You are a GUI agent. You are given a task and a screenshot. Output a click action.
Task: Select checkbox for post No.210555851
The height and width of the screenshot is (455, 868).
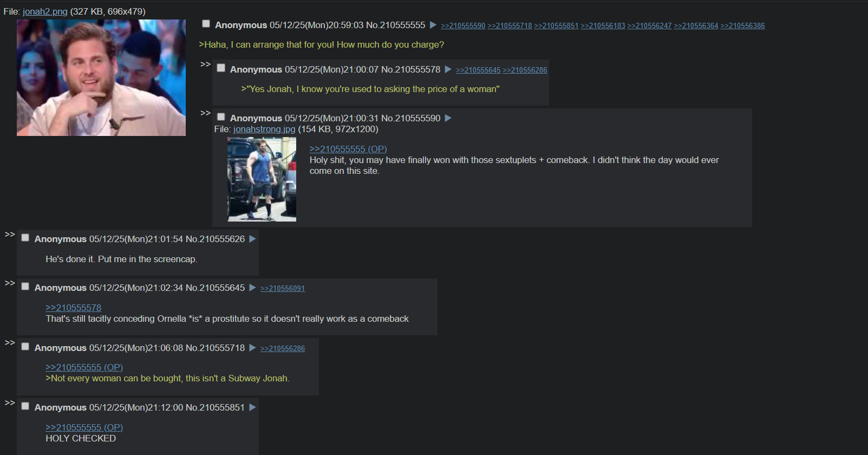25,406
